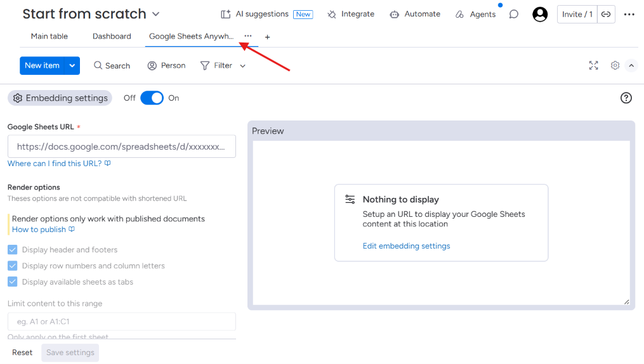Click Edit embedding settings link
Image resolution: width=644 pixels, height=364 pixels.
406,246
